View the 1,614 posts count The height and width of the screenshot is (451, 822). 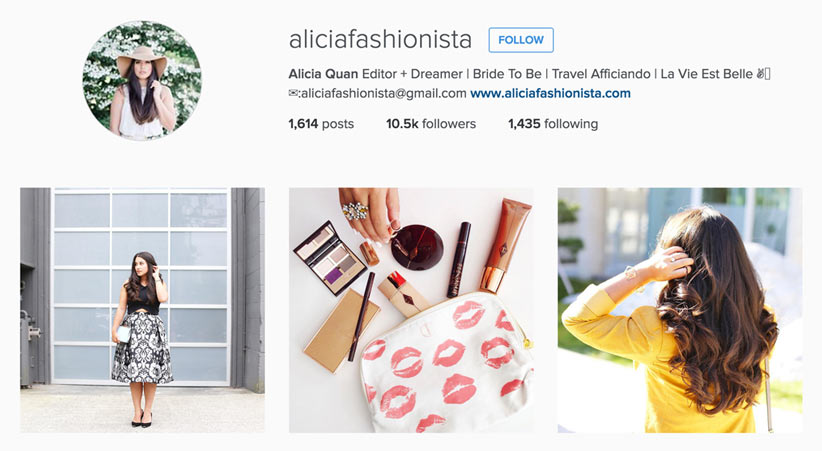coord(321,124)
